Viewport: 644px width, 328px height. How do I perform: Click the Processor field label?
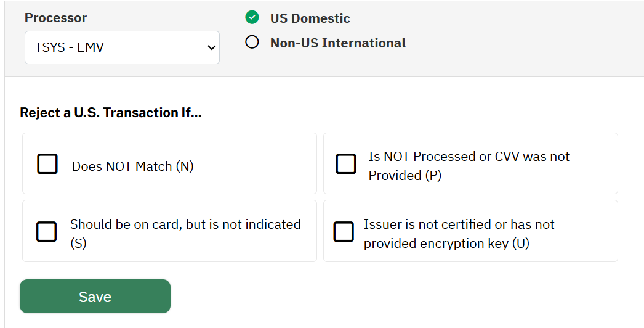pyautogui.click(x=55, y=18)
